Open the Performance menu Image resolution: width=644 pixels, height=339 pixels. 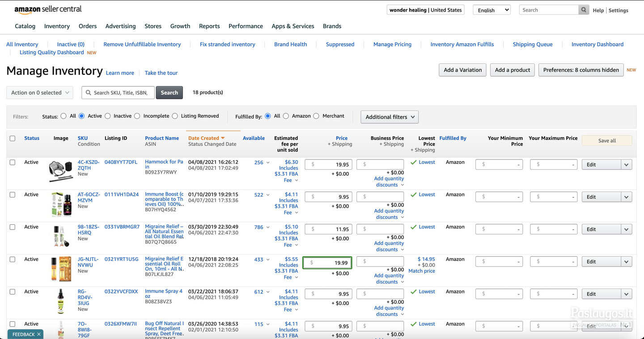coord(246,26)
